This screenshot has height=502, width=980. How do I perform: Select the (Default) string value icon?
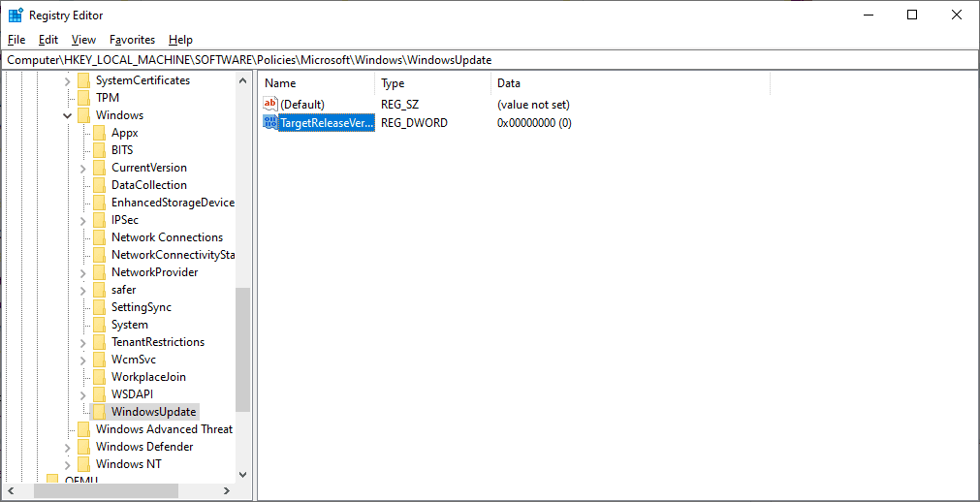(x=270, y=105)
